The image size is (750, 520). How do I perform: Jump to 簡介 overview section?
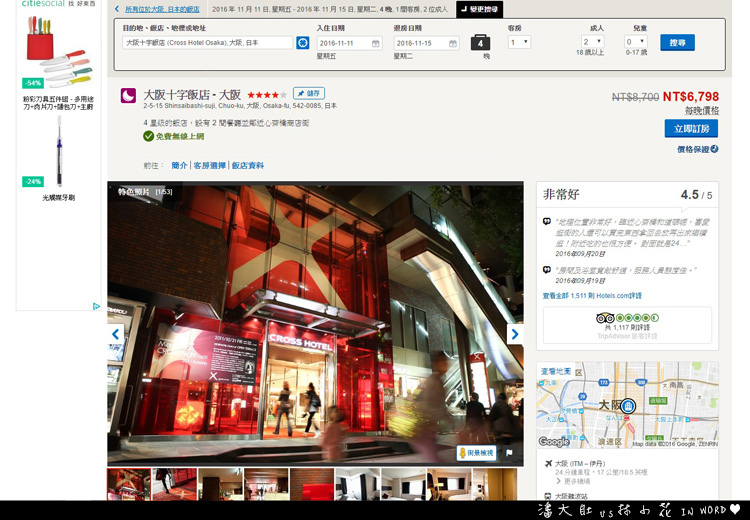pyautogui.click(x=179, y=166)
